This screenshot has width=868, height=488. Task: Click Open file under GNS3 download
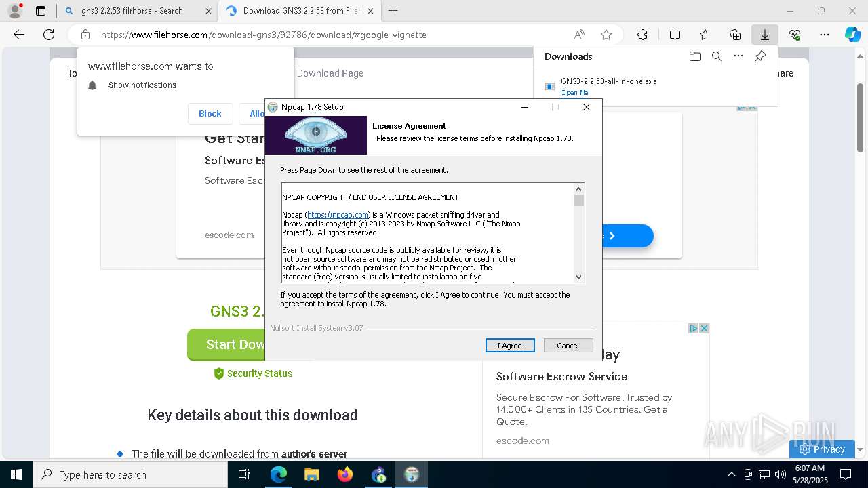click(x=574, y=93)
